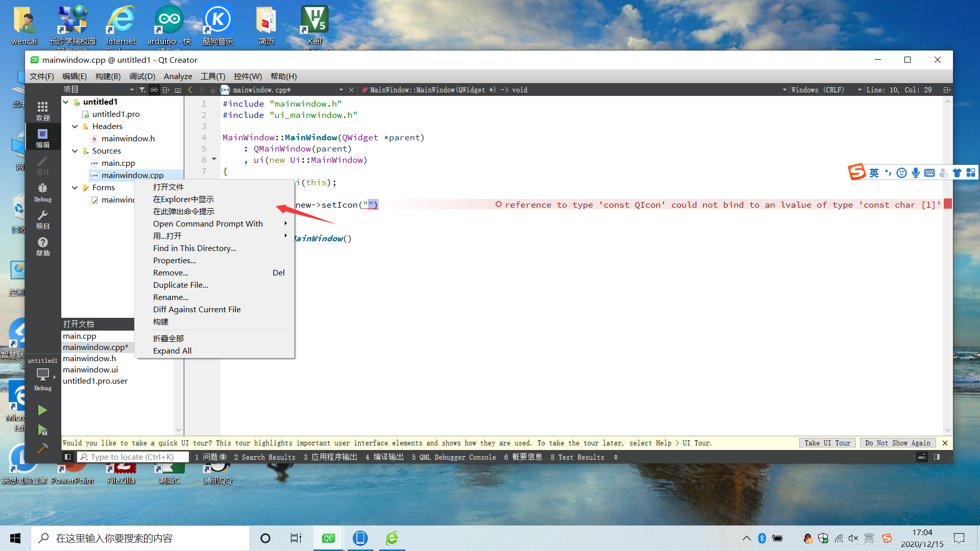The height and width of the screenshot is (551, 980).
Task: Click the editor vertical scrollbar down arrow
Action: point(947,430)
